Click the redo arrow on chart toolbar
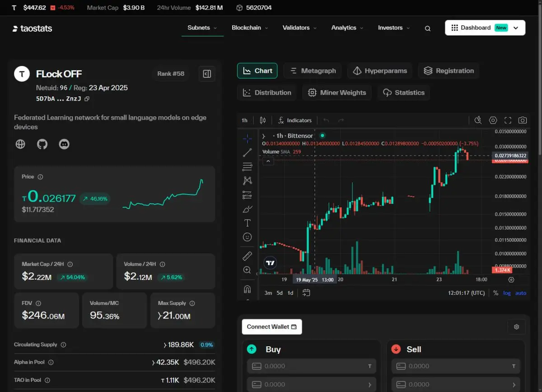 [x=341, y=120]
